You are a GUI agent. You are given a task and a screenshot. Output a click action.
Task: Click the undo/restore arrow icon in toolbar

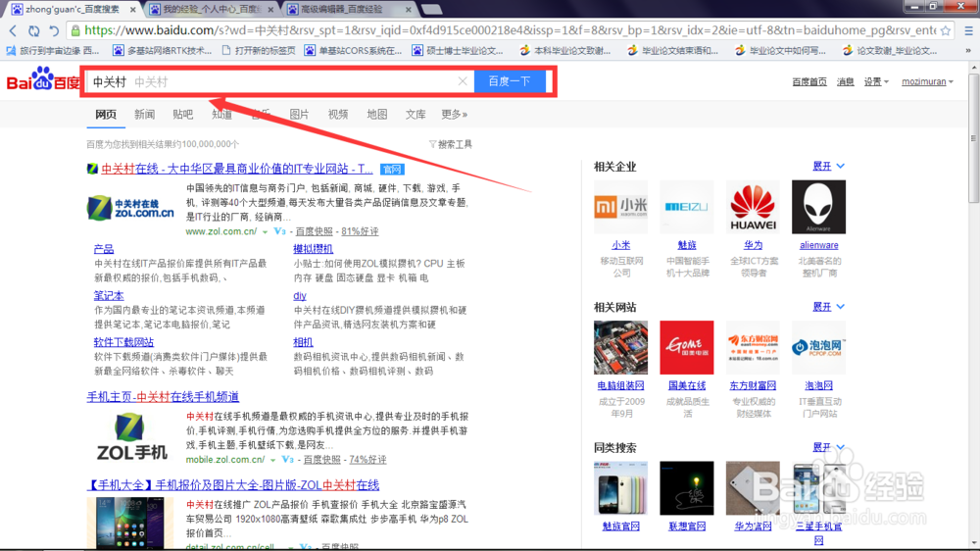[54, 30]
